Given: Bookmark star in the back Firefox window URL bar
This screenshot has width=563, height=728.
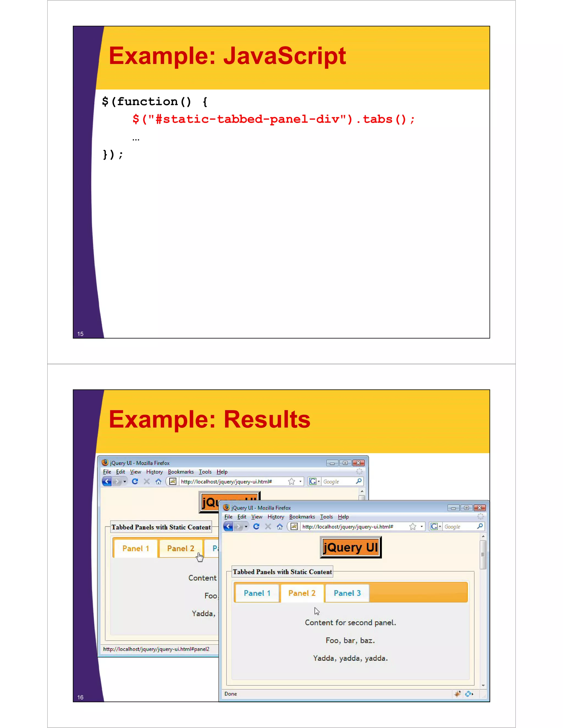Looking at the screenshot, I should [291, 481].
